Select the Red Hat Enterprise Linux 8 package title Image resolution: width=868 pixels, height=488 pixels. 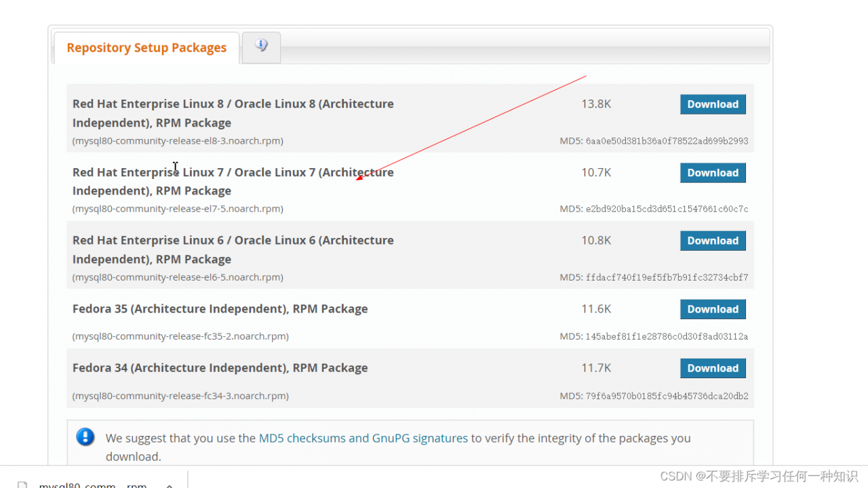233,113
